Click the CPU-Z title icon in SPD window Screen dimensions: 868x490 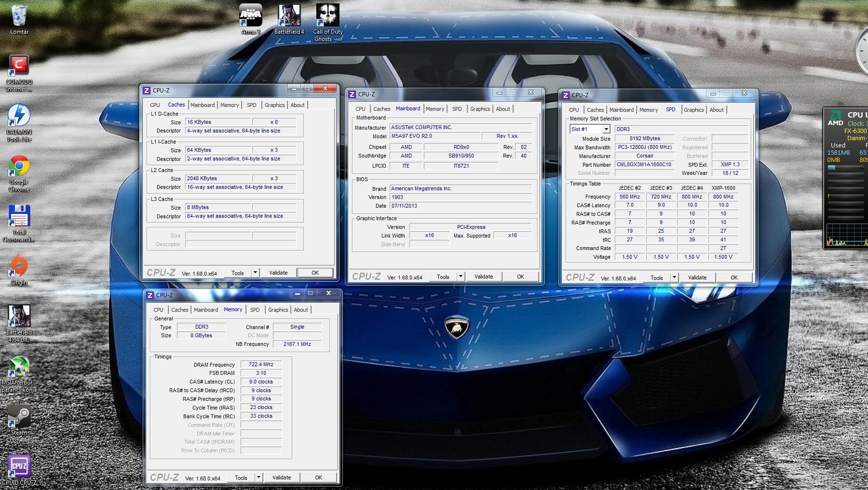(566, 95)
